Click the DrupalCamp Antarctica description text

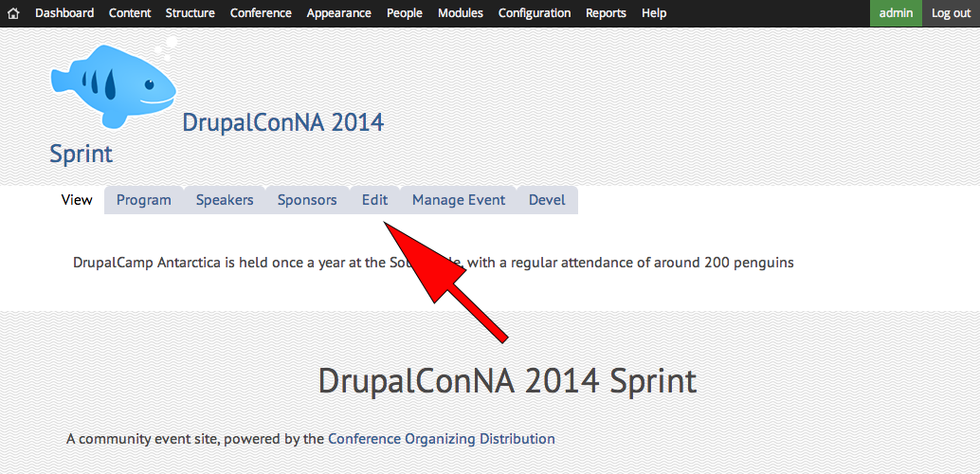click(433, 263)
